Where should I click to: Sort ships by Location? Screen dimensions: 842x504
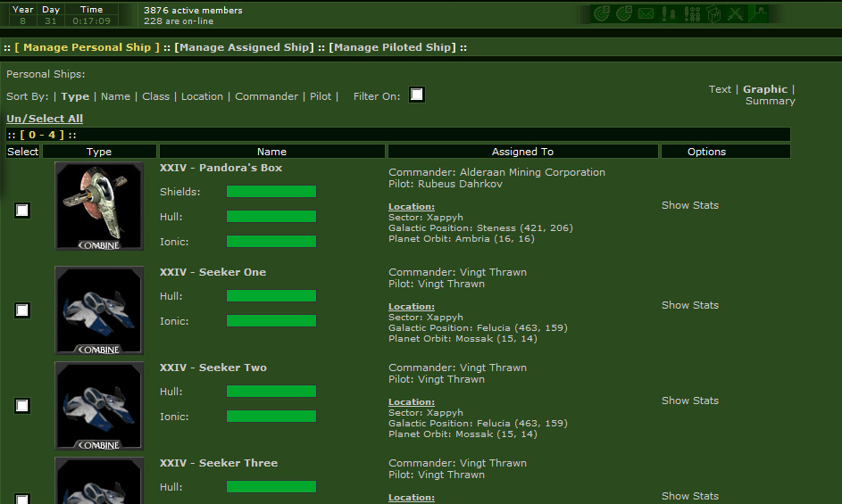pyautogui.click(x=202, y=96)
